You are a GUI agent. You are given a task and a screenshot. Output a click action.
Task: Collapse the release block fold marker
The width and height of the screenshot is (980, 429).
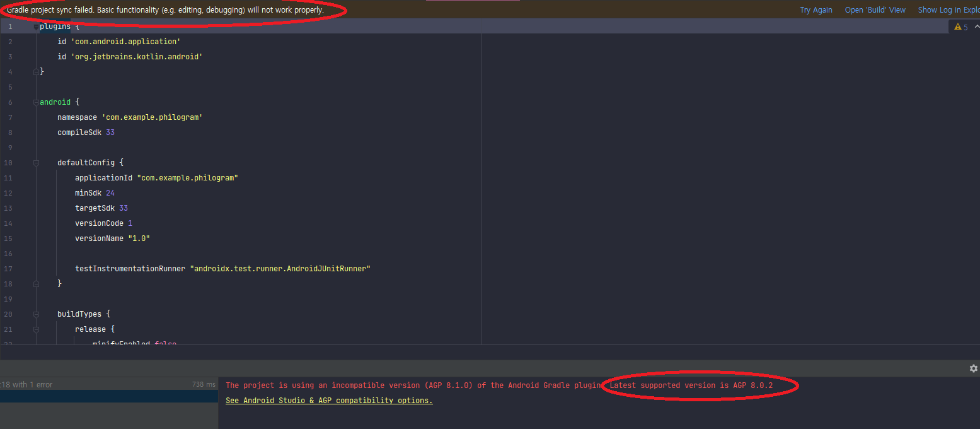[36, 329]
